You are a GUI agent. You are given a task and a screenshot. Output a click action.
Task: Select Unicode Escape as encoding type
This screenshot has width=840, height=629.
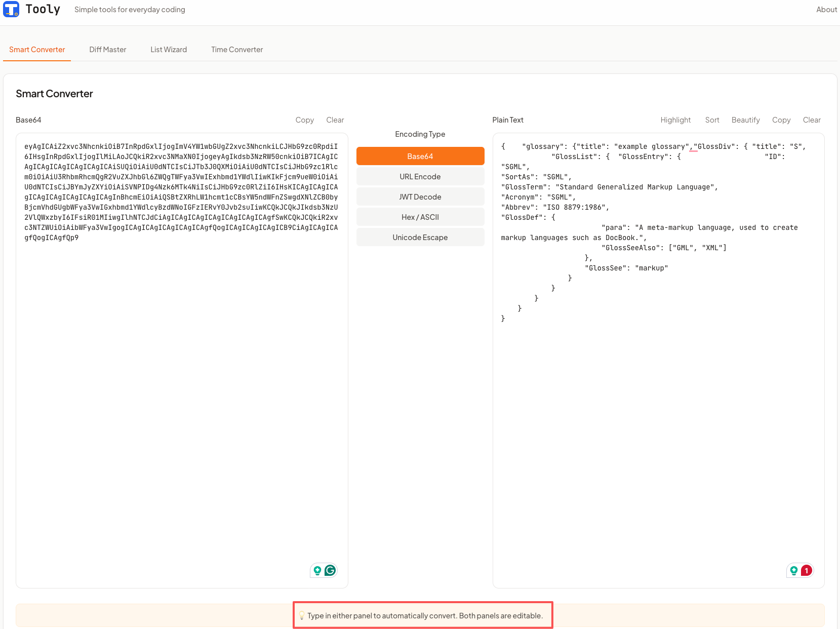[x=420, y=237]
